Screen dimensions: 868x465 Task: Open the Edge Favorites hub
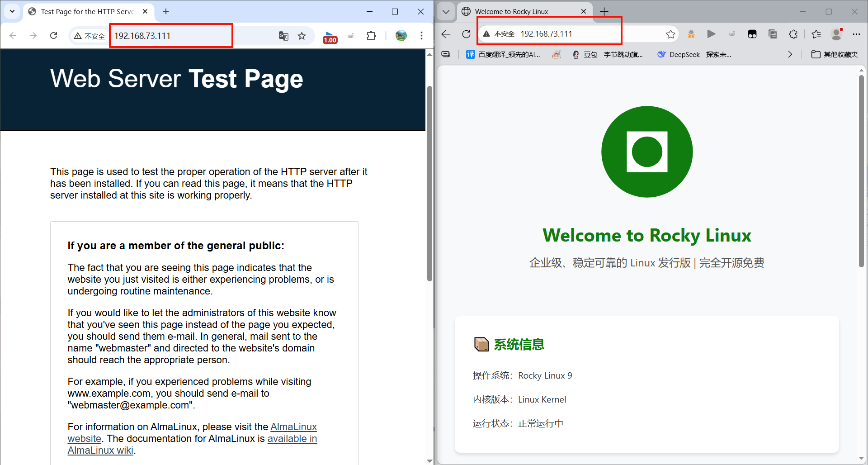pyautogui.click(x=816, y=34)
